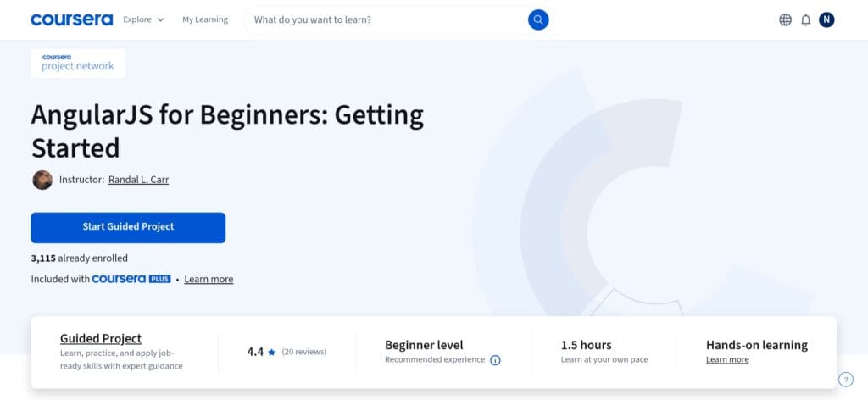868x400 pixels.
Task: Open Randal L. Carr instructor link
Action: [138, 180]
